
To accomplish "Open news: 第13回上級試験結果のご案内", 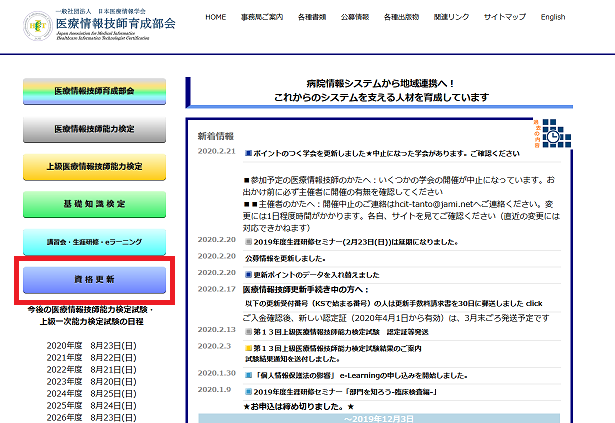I will coord(337,348).
